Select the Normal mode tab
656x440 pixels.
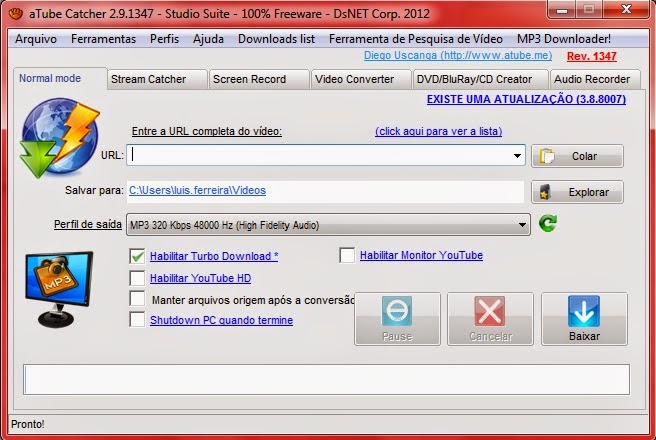60,78
